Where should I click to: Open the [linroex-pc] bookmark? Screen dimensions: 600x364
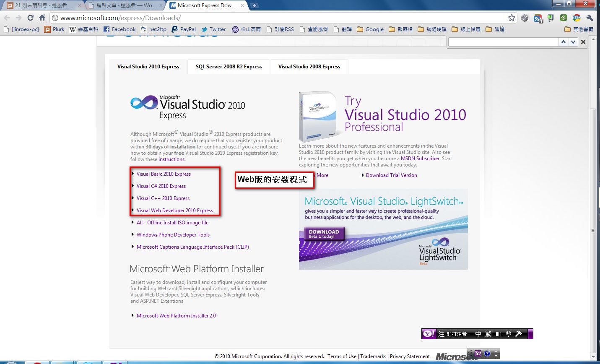pyautogui.click(x=21, y=29)
